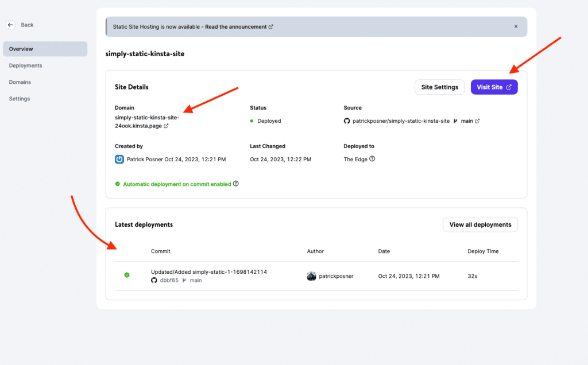This screenshot has width=588, height=365.
Task: Click the green success icon on the deployment row
Action: click(x=127, y=275)
